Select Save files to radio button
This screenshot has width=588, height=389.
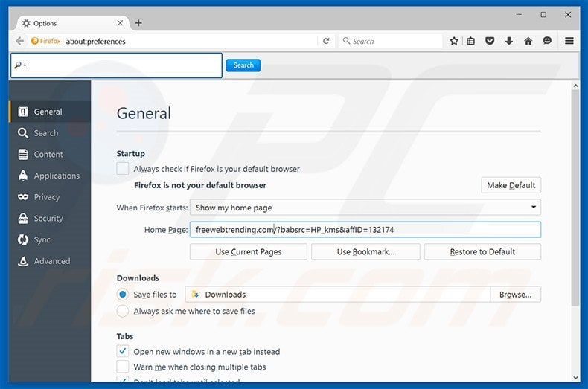coord(123,295)
